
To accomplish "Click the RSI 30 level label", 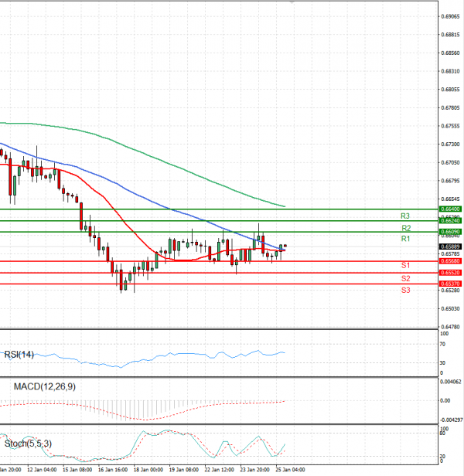I will 442,362.
